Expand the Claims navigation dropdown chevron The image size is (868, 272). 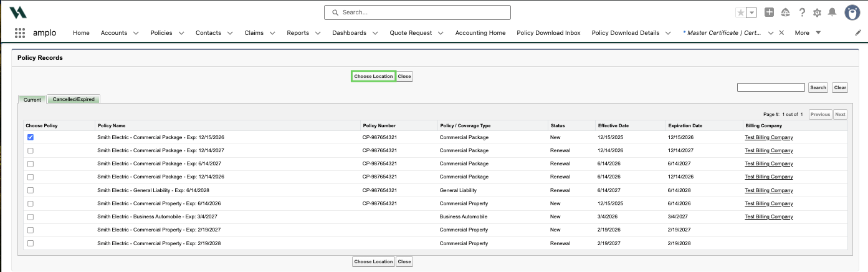tap(272, 33)
